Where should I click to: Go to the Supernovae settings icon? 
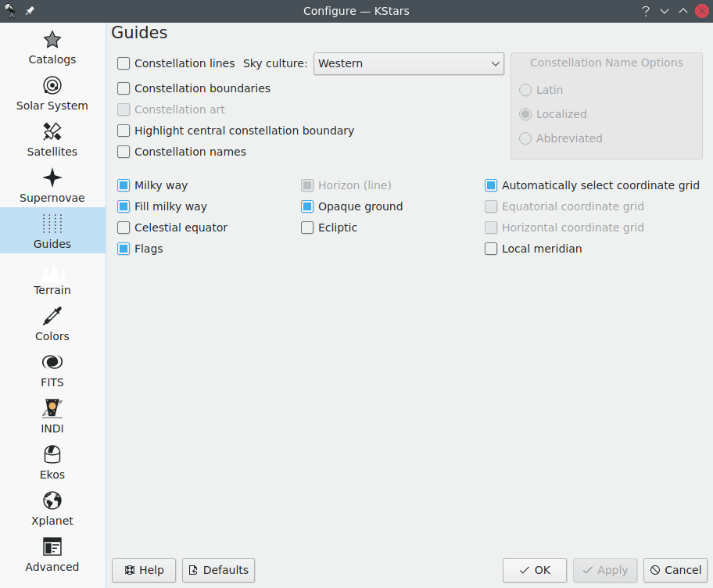click(52, 178)
